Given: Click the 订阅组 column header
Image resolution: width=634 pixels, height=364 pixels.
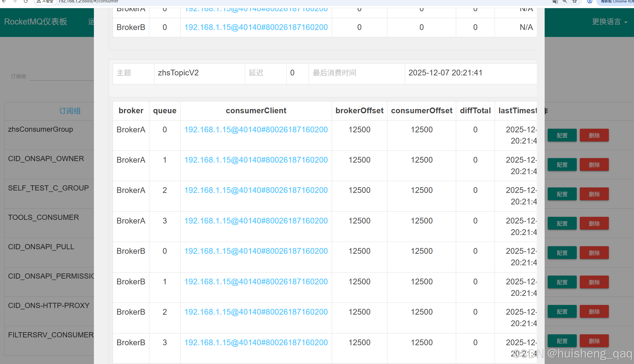Looking at the screenshot, I should tap(70, 111).
